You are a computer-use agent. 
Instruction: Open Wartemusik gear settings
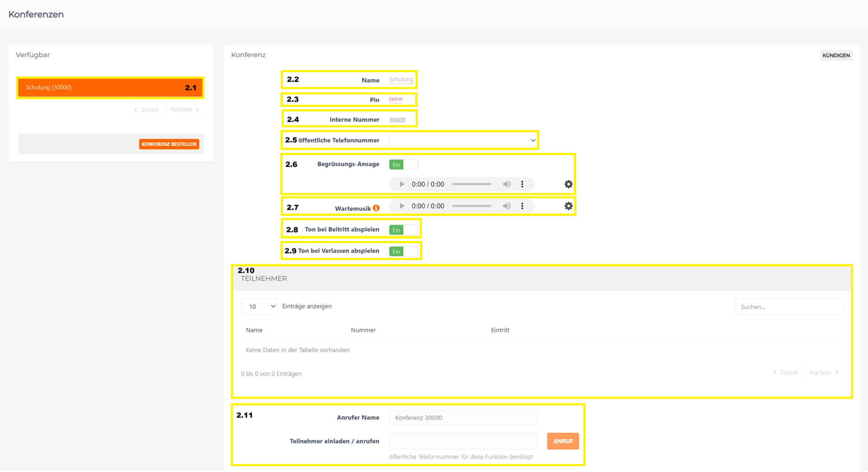[568, 206]
